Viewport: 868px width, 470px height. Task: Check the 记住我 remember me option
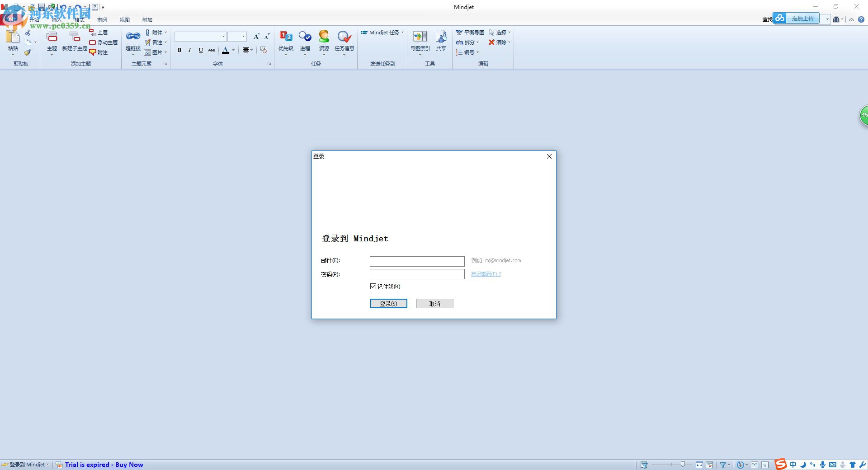click(x=373, y=287)
